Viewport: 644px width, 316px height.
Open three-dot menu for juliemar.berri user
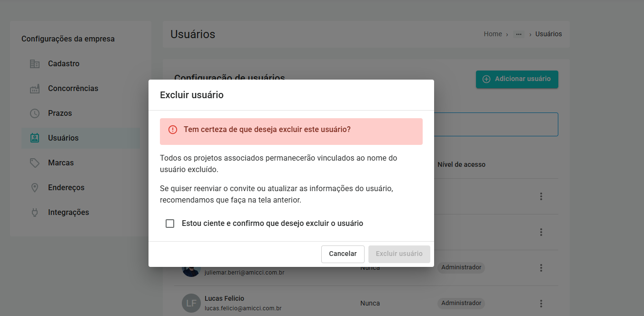541,268
